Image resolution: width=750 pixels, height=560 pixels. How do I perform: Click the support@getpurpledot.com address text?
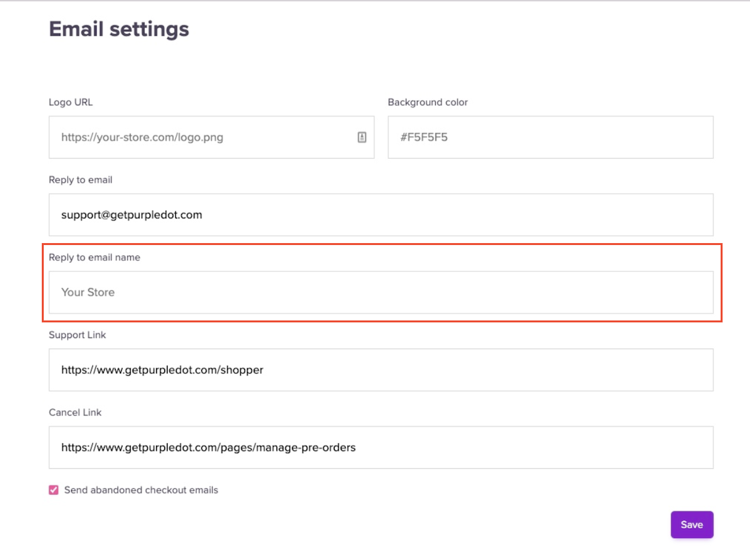[x=131, y=215]
